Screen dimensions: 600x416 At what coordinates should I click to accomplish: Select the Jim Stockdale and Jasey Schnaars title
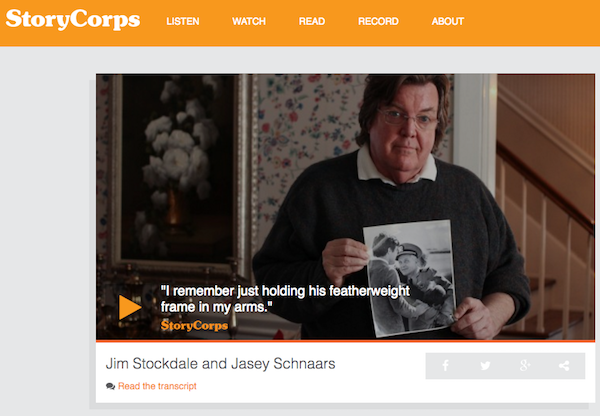pyautogui.click(x=220, y=364)
